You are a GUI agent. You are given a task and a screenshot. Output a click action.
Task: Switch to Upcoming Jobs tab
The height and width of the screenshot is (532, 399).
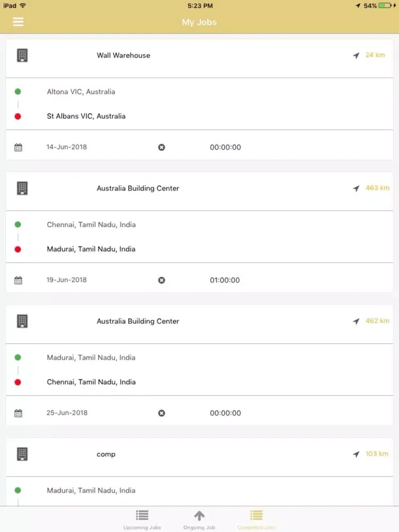(x=142, y=519)
